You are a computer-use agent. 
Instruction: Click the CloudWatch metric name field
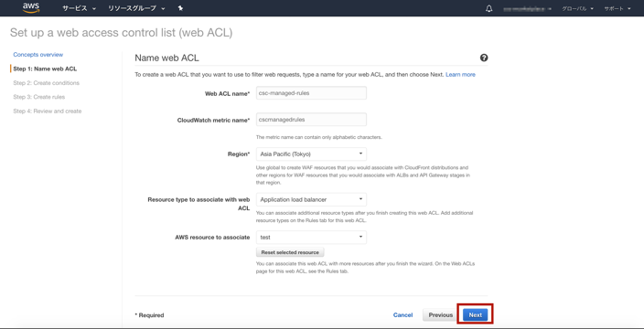tap(311, 120)
